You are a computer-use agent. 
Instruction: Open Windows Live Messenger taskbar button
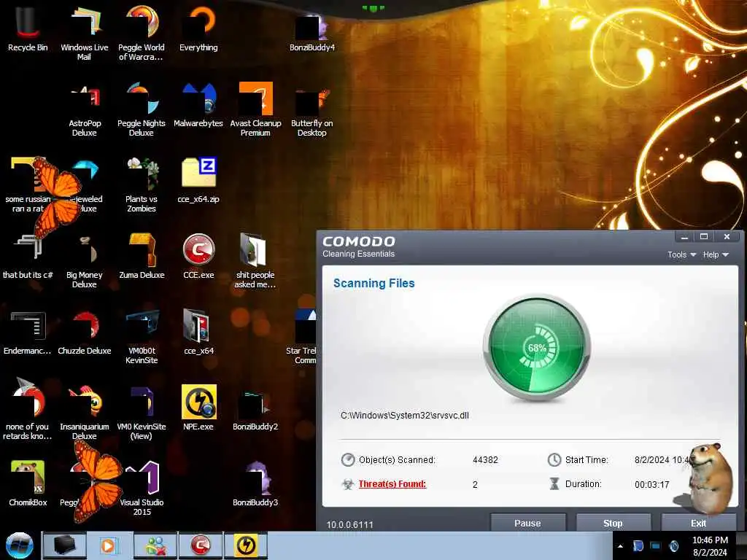[155, 545]
